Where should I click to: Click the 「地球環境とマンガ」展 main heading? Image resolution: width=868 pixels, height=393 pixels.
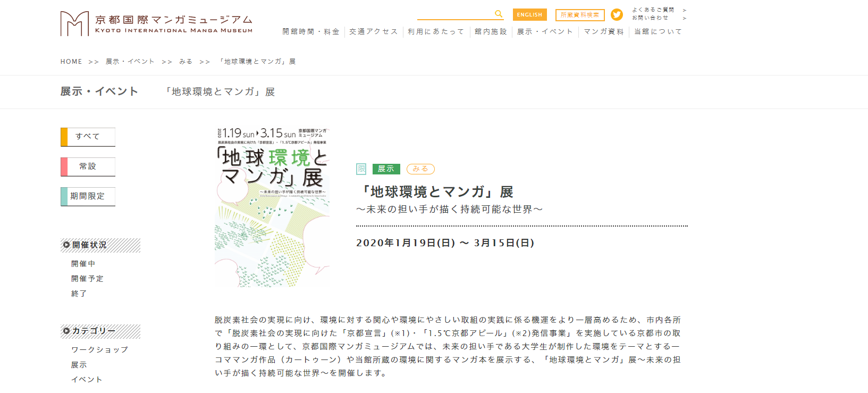[x=436, y=191]
